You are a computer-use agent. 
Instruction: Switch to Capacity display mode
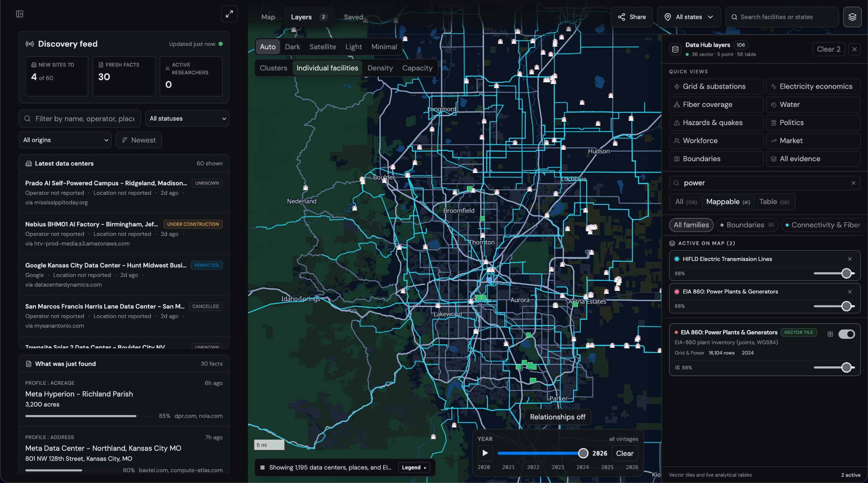pos(417,68)
